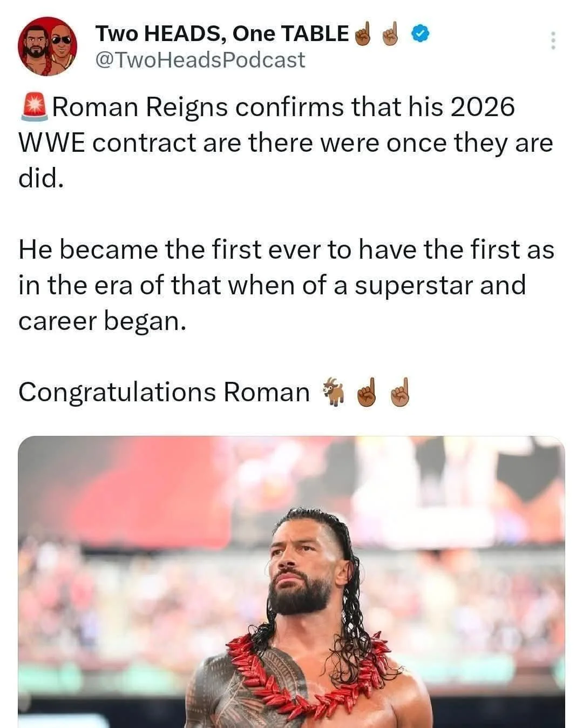Click "career began." at the paragraph end
The image size is (583, 728).
103,321
